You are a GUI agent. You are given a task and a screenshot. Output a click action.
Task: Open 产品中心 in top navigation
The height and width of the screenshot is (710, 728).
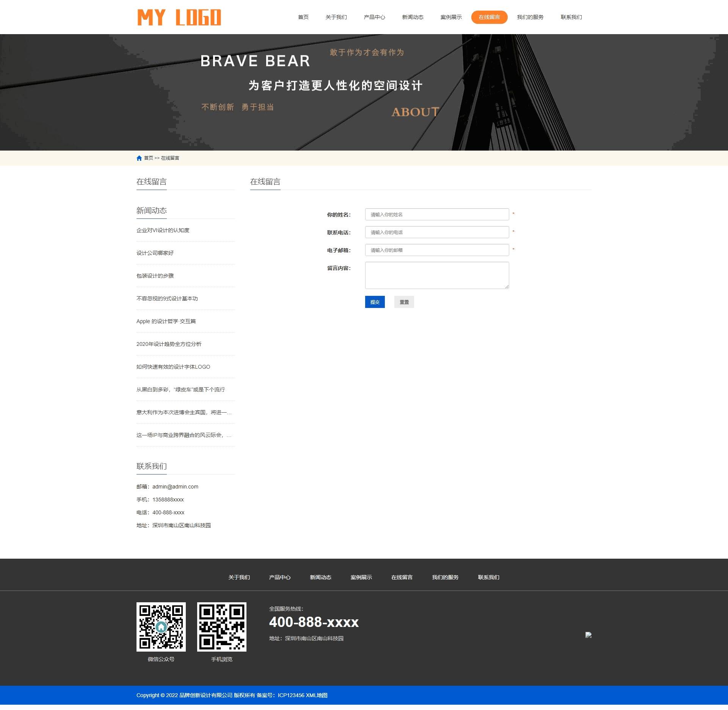coord(374,17)
